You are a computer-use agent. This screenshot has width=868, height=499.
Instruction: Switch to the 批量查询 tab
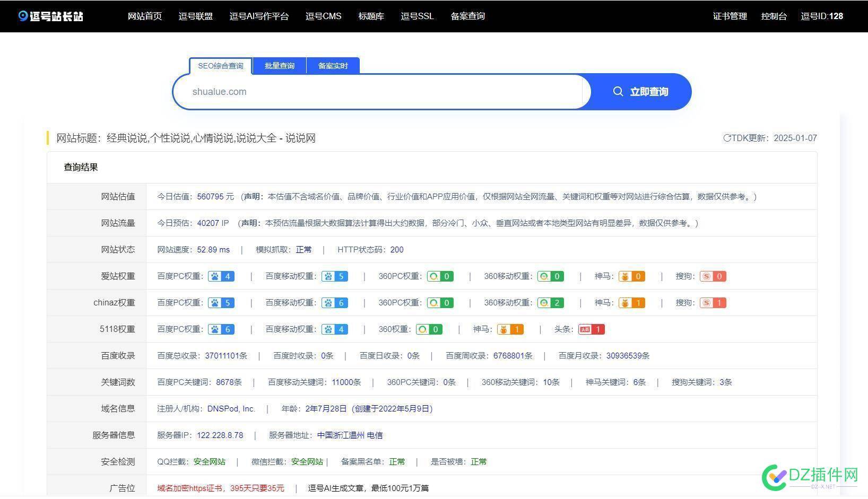(x=280, y=66)
